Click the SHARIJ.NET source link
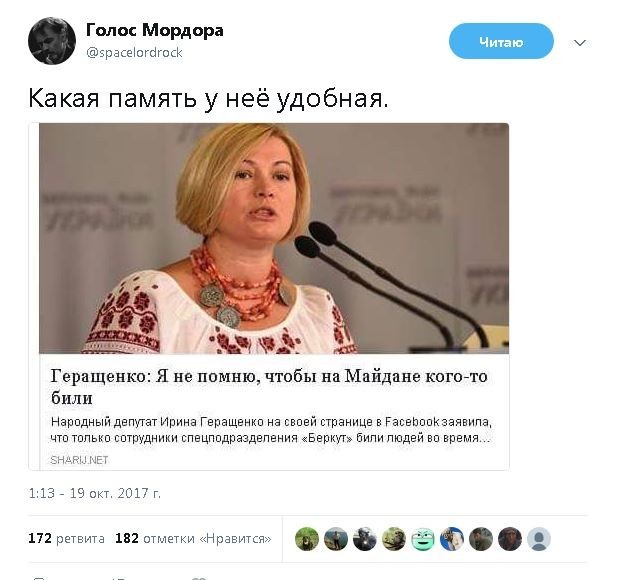620x580 pixels. [79, 460]
